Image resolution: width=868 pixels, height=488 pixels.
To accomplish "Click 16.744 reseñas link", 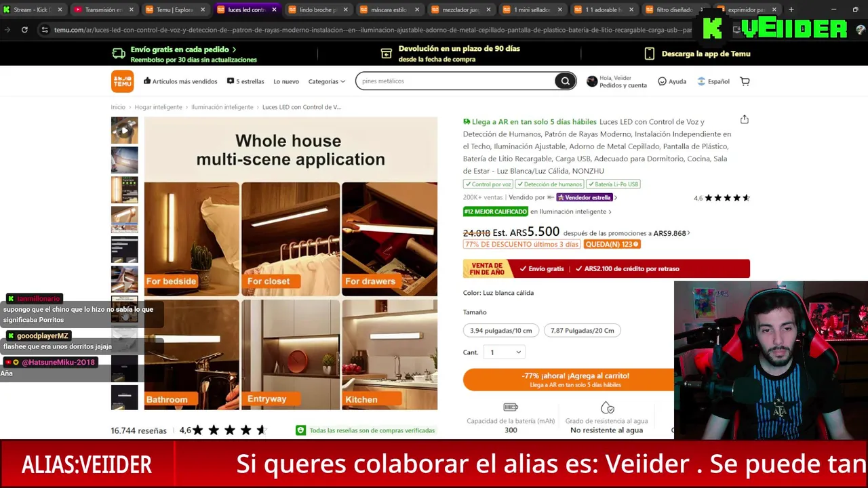I will click(138, 430).
